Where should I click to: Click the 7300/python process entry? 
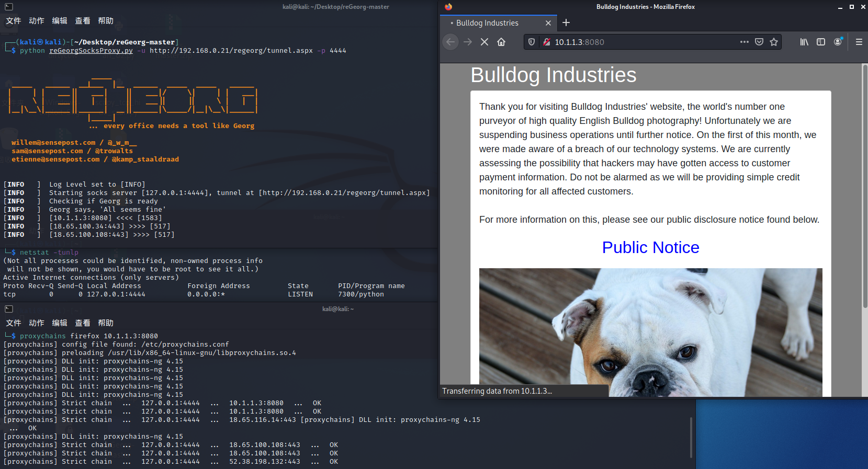[x=361, y=294]
